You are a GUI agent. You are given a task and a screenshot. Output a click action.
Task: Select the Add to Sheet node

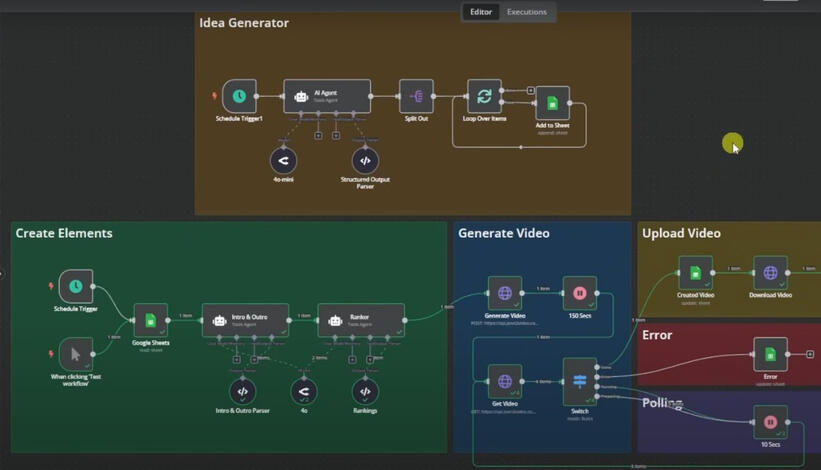[x=552, y=103]
